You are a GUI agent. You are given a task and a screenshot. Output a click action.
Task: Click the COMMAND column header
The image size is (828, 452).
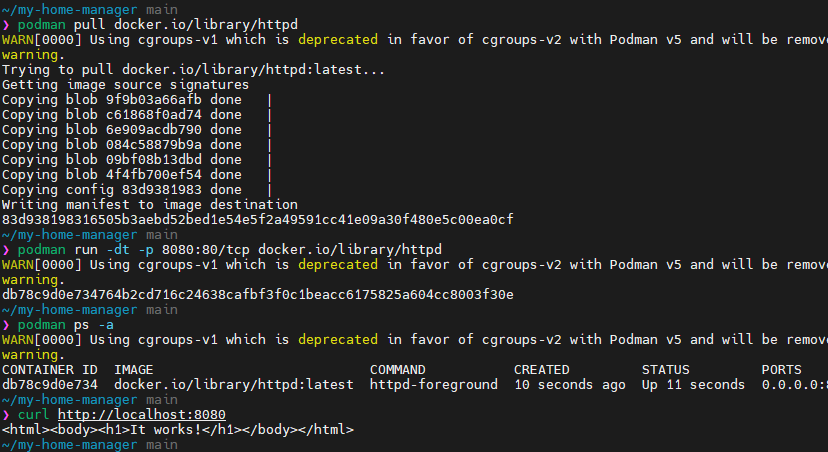click(x=398, y=370)
